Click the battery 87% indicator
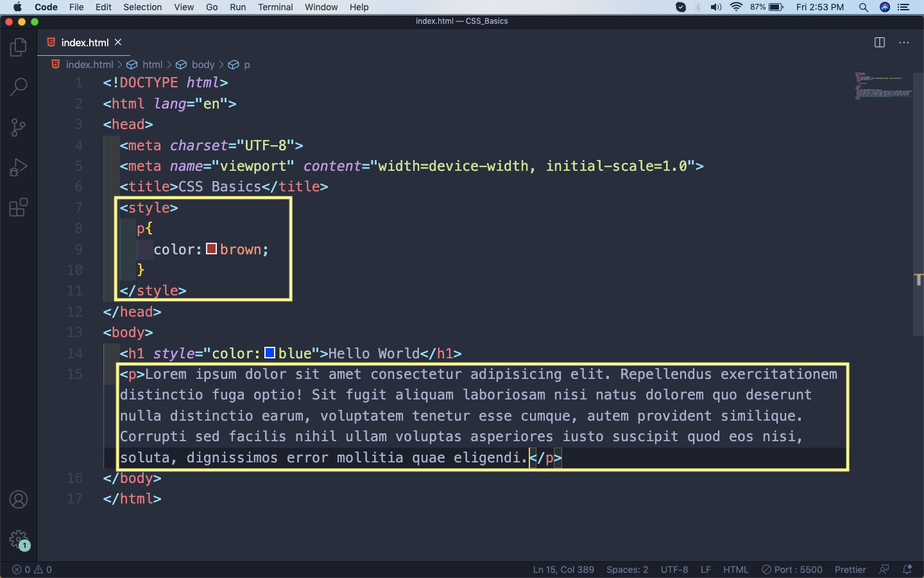The image size is (924, 578). tap(767, 7)
